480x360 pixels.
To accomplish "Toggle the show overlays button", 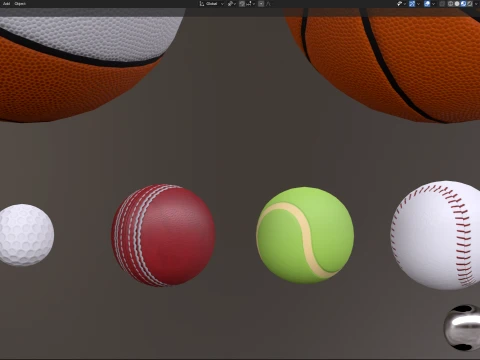I will pyautogui.click(x=427, y=4).
